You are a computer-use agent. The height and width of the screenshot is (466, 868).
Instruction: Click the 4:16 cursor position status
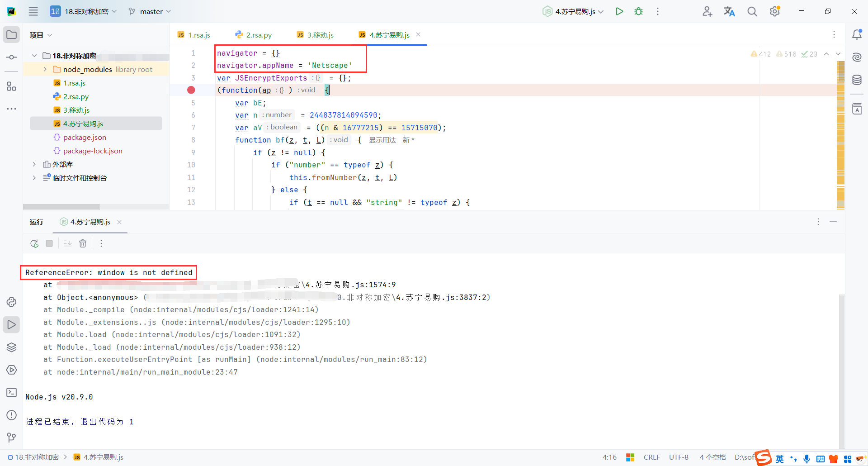click(x=609, y=457)
